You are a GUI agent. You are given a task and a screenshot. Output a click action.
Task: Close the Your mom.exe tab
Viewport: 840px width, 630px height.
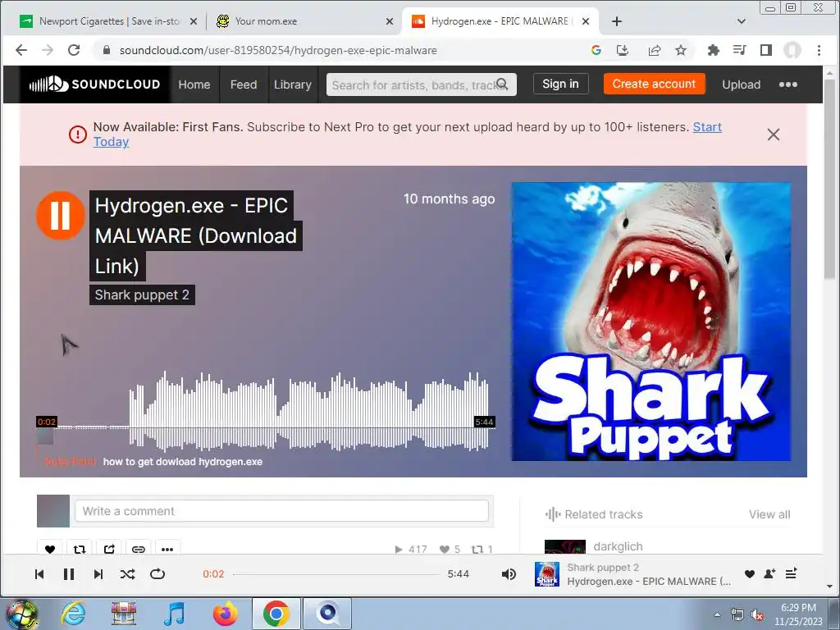[390, 21]
